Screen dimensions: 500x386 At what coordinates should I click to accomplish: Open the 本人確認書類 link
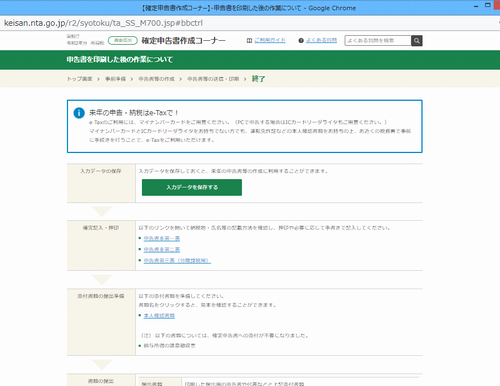(x=159, y=316)
